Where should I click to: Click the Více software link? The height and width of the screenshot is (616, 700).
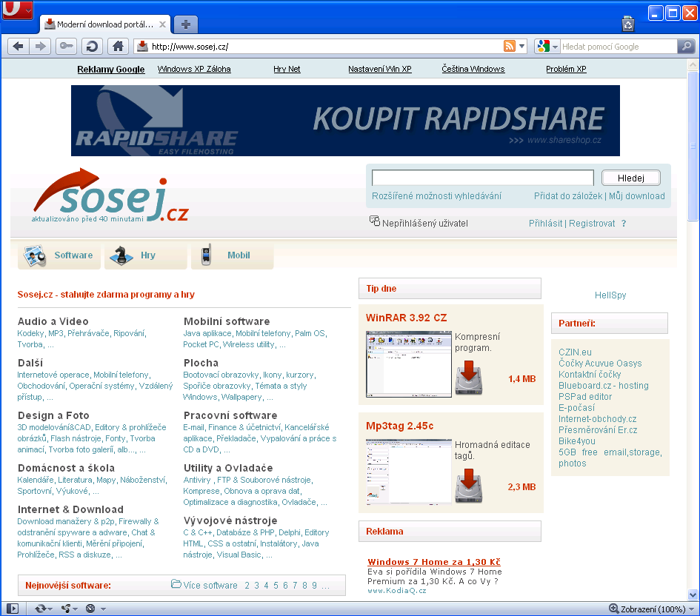[x=210, y=585]
